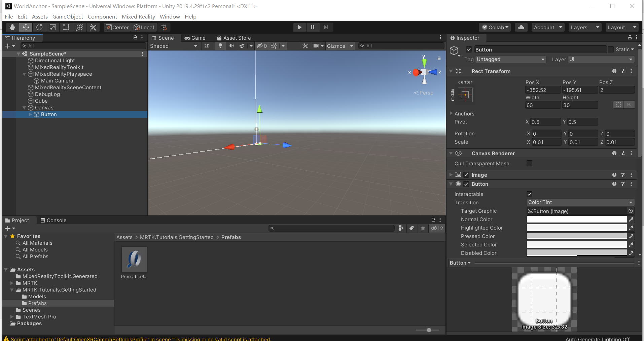Open the Transition dropdown showing Color Tint
Viewport: 644px width, 341px height.
(x=580, y=202)
